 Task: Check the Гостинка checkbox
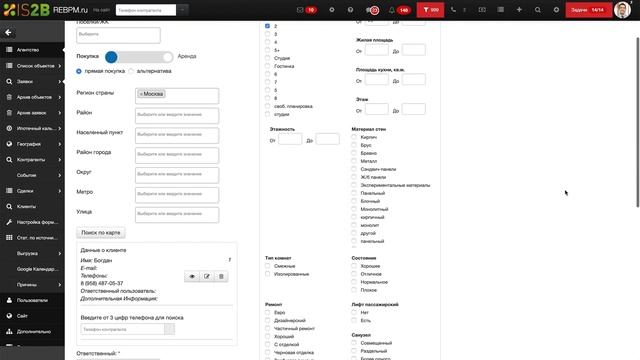coord(267,66)
